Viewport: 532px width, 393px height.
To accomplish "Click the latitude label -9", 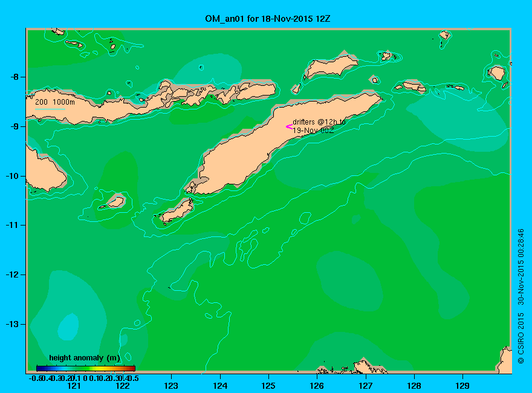I will coord(15,126).
